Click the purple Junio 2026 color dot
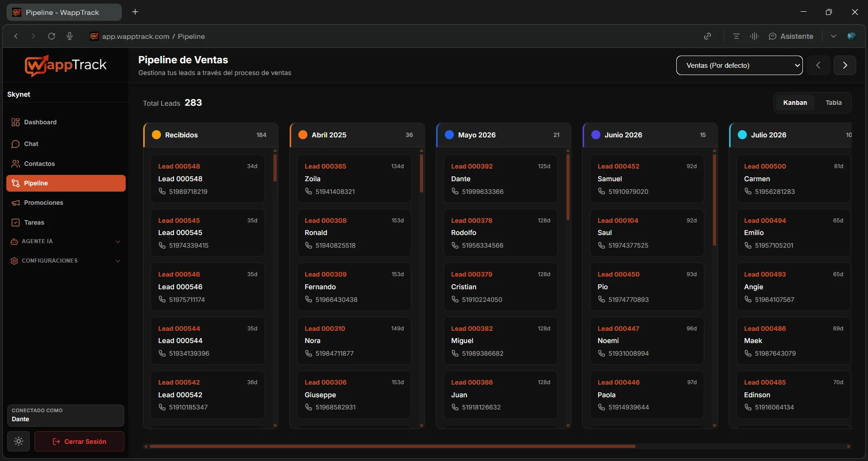This screenshot has width=868, height=461. (x=596, y=135)
